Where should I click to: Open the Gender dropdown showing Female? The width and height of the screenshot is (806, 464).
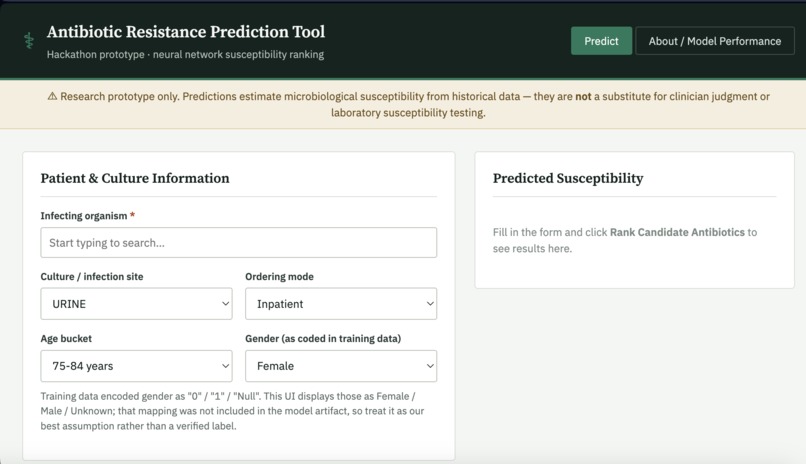(x=341, y=366)
